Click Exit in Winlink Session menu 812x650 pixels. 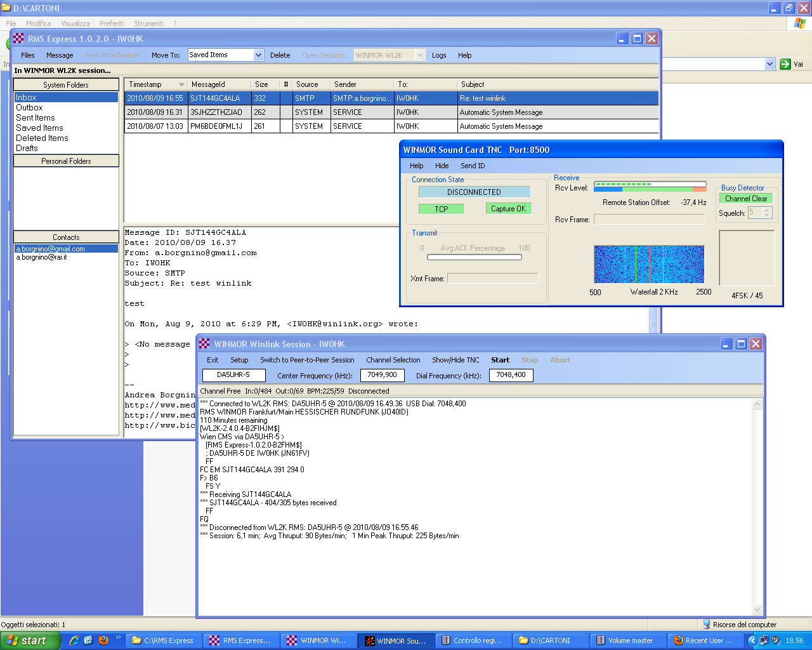click(x=213, y=360)
